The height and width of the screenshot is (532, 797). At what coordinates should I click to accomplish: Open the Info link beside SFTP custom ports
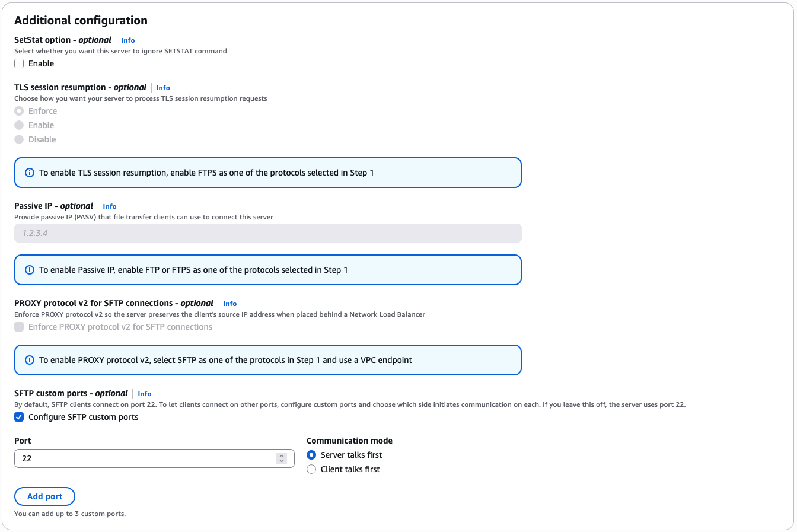point(145,394)
